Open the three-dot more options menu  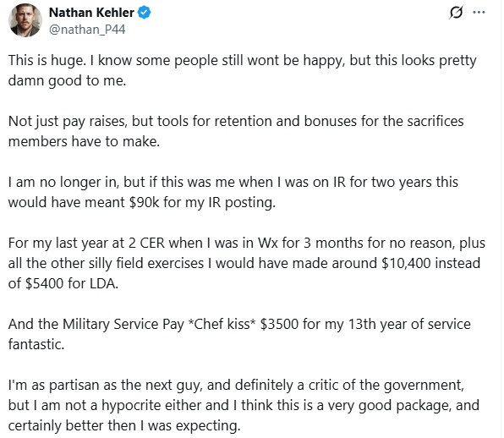(x=479, y=13)
